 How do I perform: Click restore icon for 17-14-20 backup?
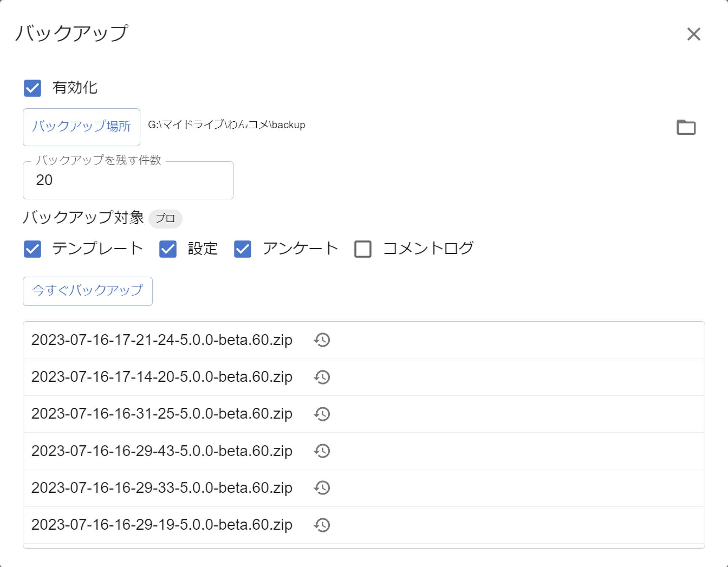click(322, 377)
